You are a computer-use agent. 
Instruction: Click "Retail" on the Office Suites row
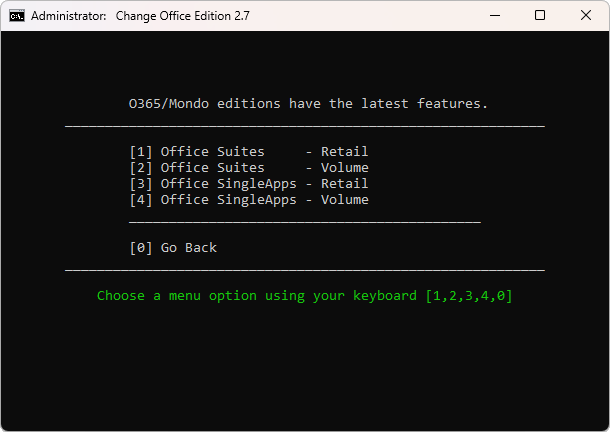pyautogui.click(x=344, y=152)
